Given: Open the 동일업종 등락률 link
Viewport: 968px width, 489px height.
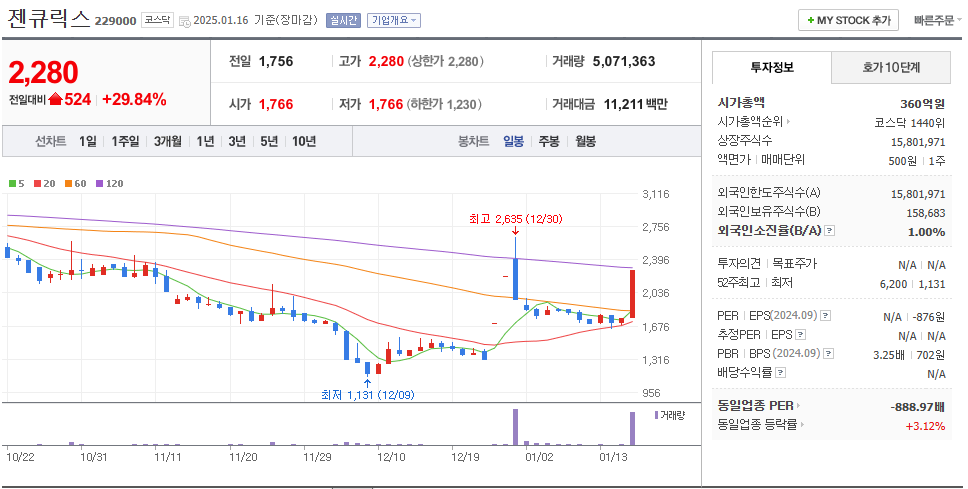Looking at the screenshot, I should click(761, 425).
